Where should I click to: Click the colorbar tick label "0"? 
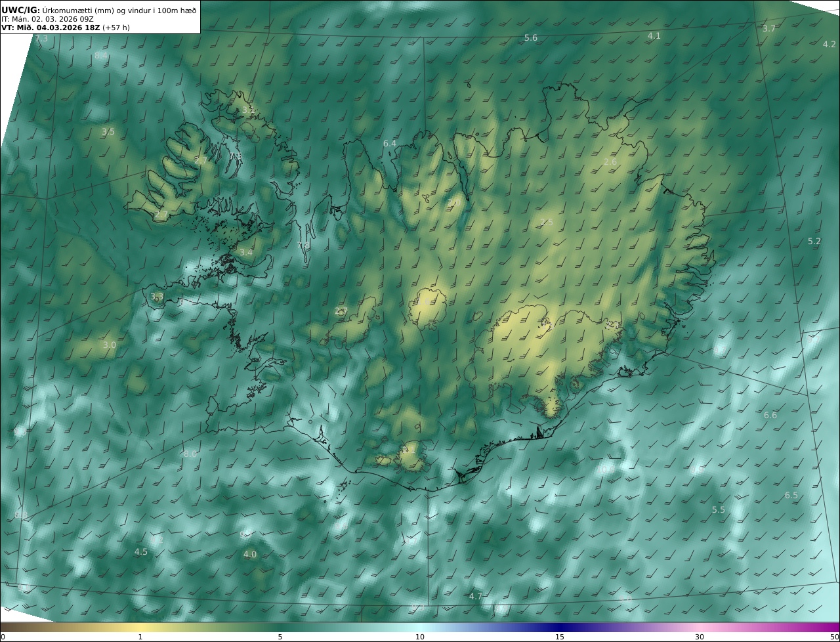(3, 637)
